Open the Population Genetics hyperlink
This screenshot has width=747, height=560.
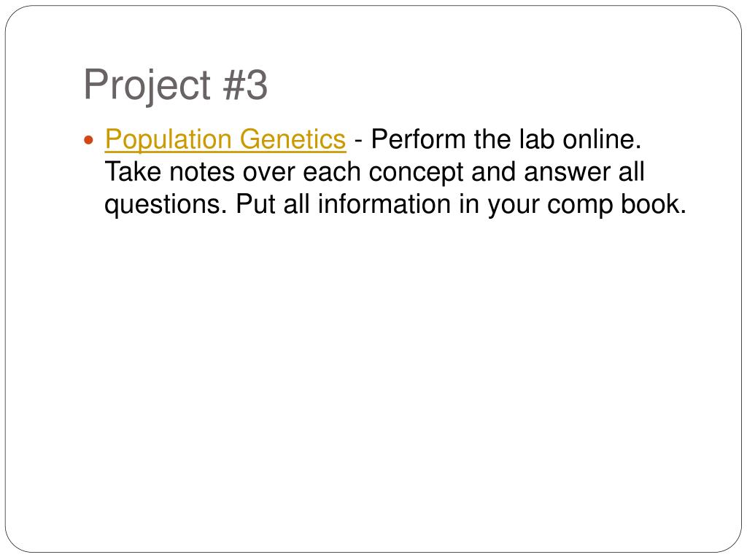[x=225, y=139]
